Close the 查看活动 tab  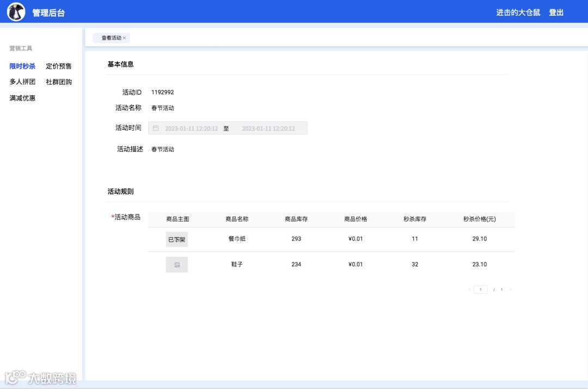pyautogui.click(x=125, y=38)
